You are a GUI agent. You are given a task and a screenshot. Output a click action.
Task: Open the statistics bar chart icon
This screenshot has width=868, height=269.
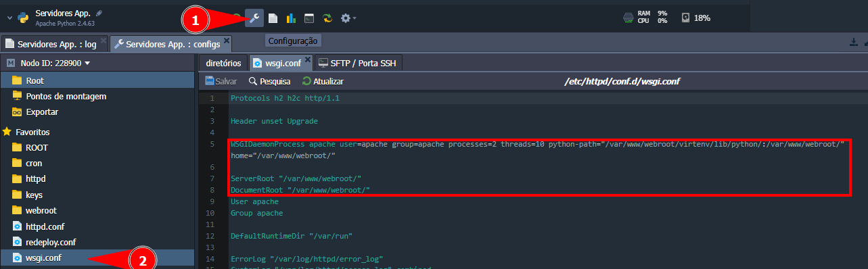[291, 18]
